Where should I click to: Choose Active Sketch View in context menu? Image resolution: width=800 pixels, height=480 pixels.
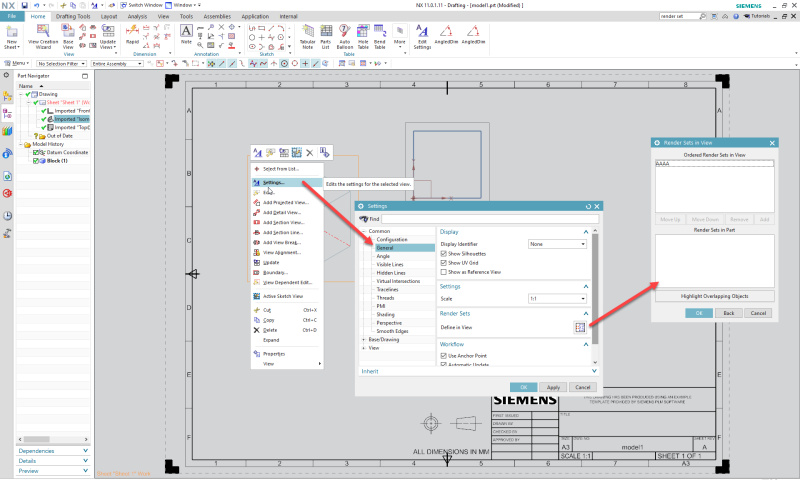click(287, 296)
